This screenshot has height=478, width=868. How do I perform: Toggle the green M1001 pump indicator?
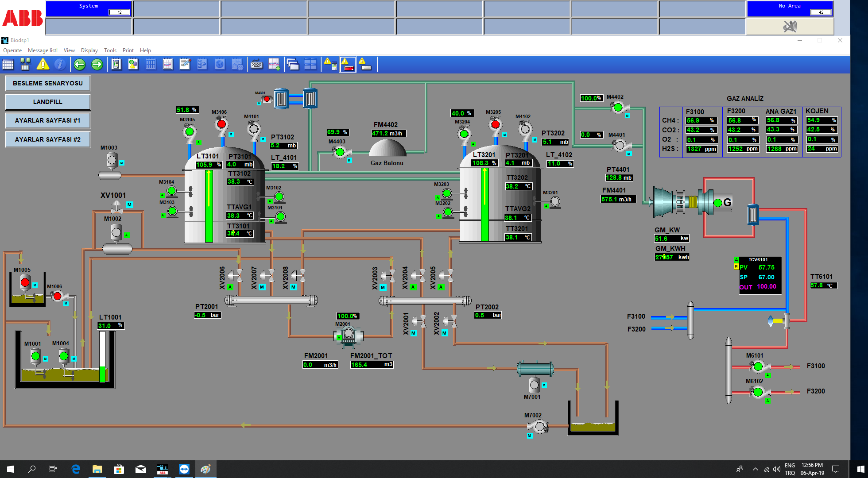point(35,355)
